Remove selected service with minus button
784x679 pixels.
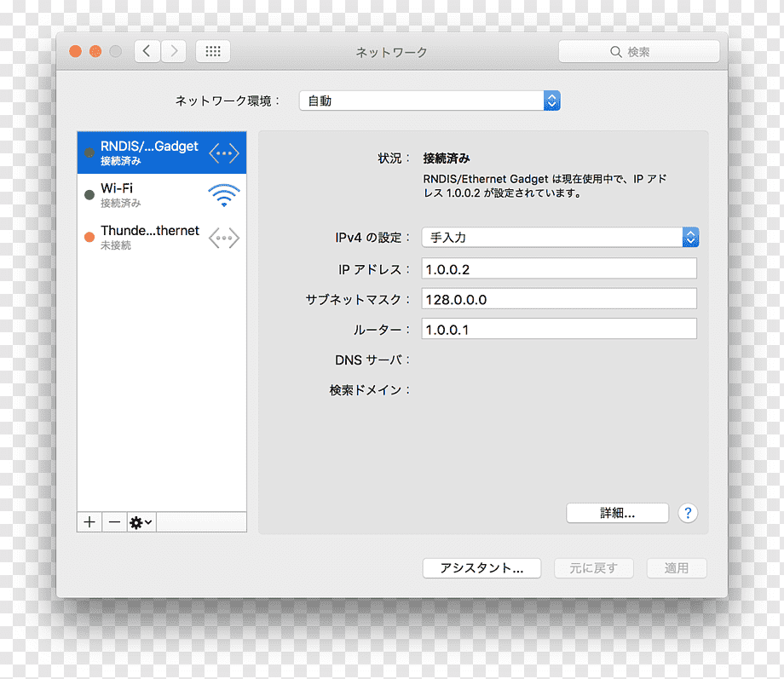pyautogui.click(x=114, y=522)
